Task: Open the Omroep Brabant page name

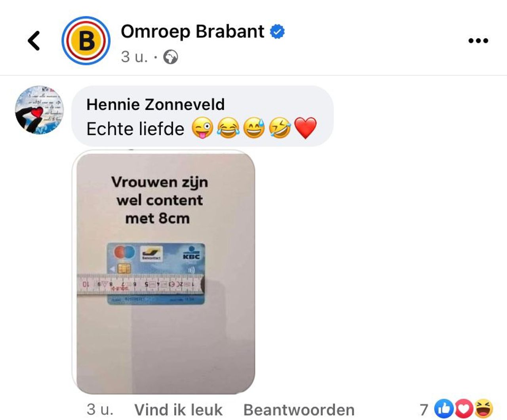Action: (x=193, y=31)
